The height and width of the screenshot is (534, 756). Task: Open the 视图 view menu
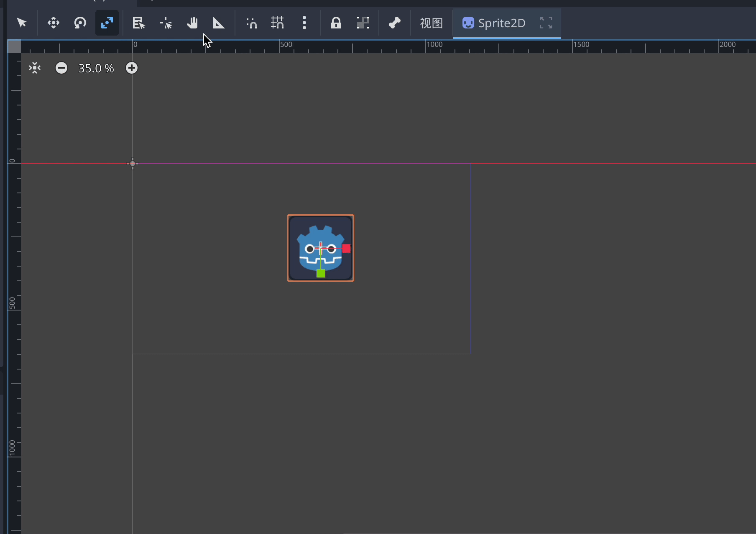pyautogui.click(x=431, y=23)
